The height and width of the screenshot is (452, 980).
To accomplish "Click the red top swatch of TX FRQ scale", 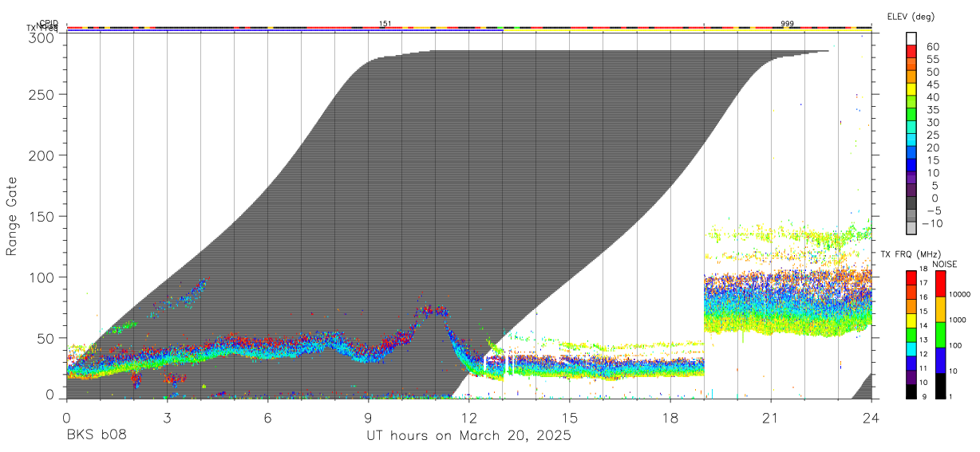I will coord(911,277).
